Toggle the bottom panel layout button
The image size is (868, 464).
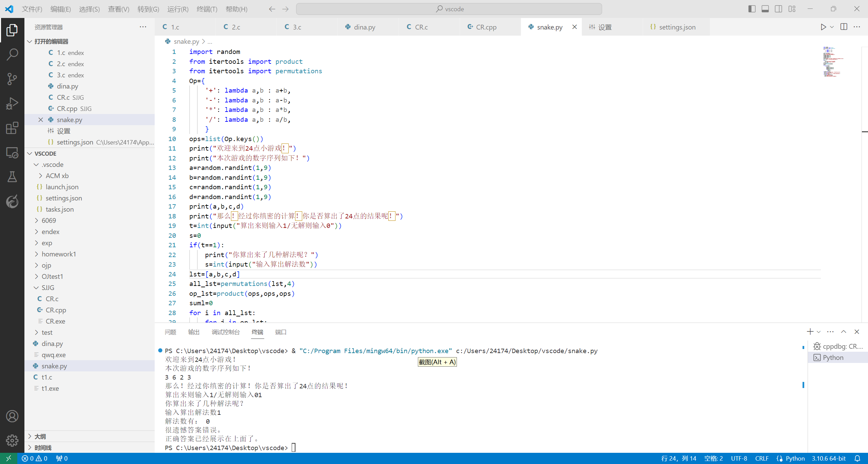(x=765, y=9)
